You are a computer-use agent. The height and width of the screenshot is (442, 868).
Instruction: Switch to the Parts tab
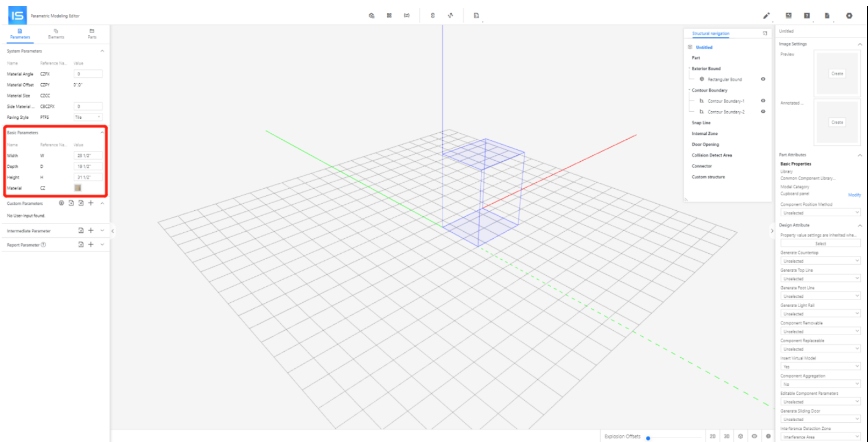coord(92,34)
